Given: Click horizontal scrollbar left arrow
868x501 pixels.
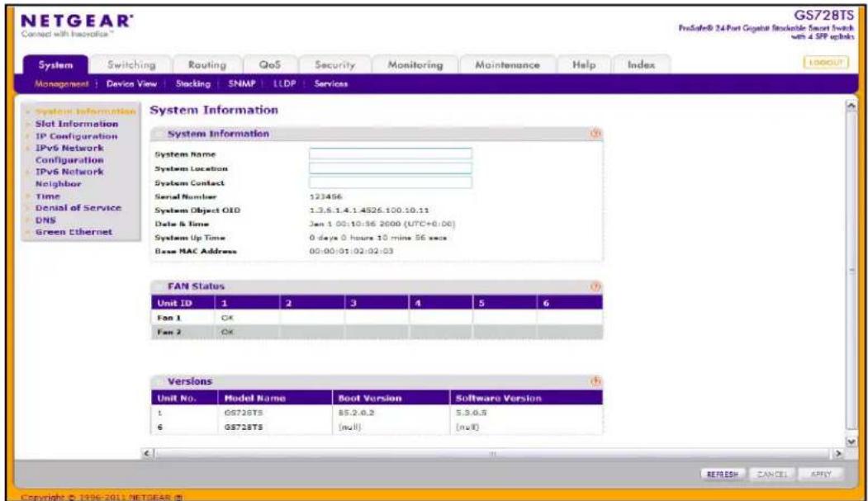Looking at the screenshot, I should 147,453.
